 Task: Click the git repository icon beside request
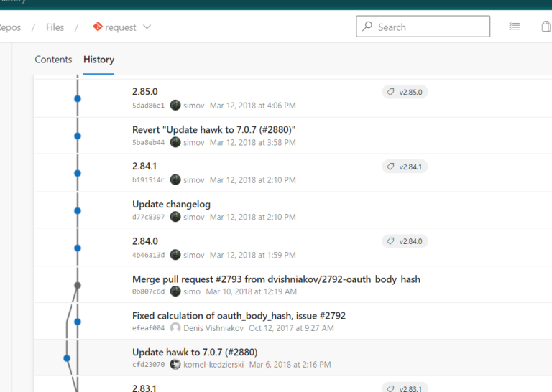[98, 27]
